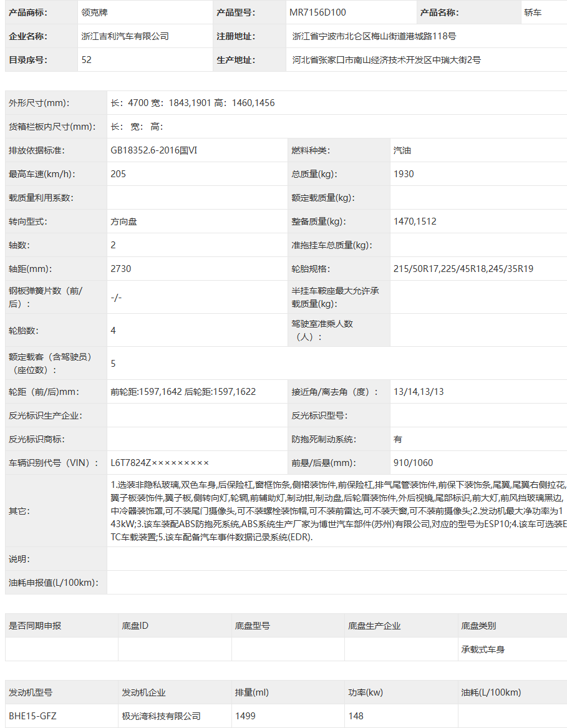The width and height of the screenshot is (567, 728).
Task: Click the 目录序号 label
Action: click(28, 60)
